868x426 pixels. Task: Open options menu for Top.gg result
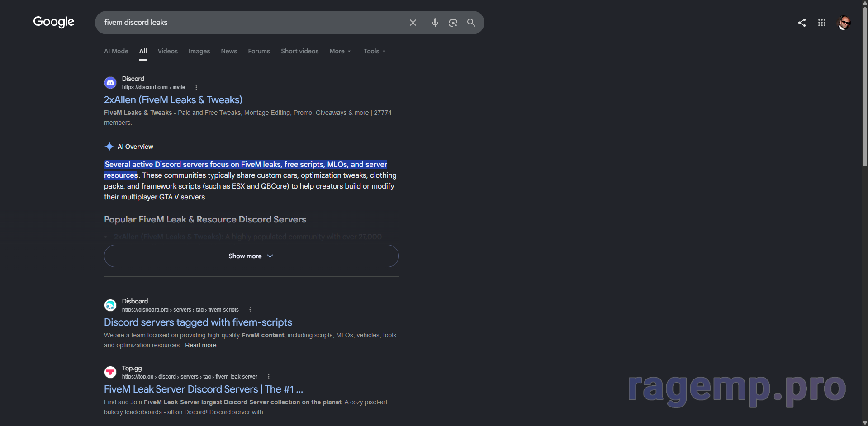coord(268,377)
